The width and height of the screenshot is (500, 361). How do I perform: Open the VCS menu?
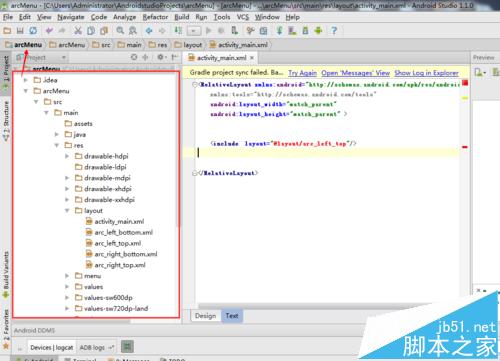243,17
